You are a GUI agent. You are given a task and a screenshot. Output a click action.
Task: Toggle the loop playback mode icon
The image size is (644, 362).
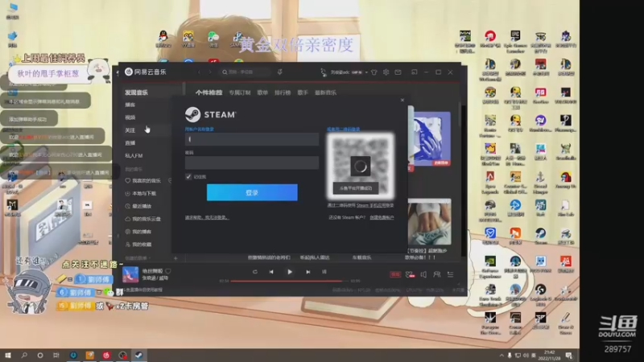[x=254, y=272]
